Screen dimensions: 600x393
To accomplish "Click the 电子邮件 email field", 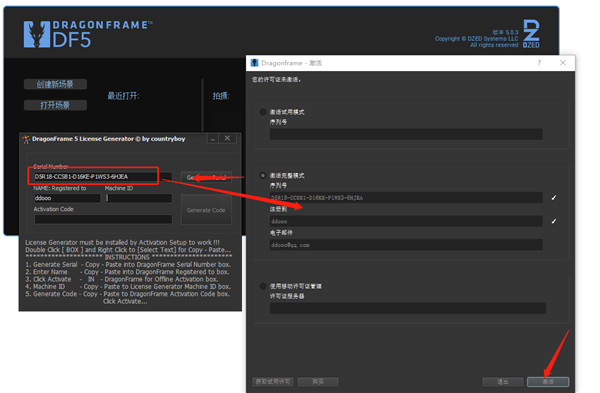I will 406,245.
